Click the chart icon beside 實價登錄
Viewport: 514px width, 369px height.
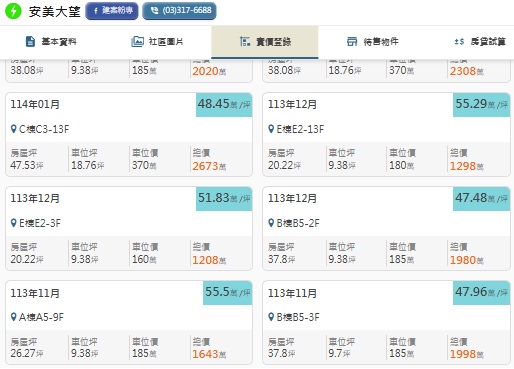245,42
